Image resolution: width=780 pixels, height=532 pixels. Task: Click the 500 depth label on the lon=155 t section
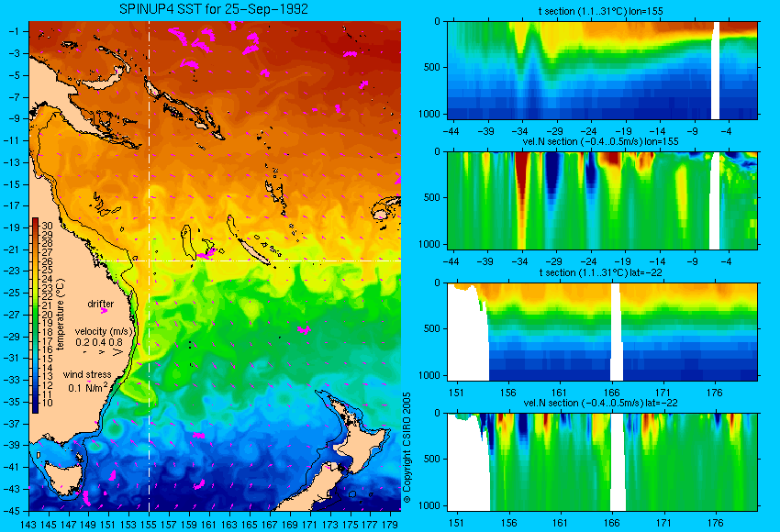432,67
